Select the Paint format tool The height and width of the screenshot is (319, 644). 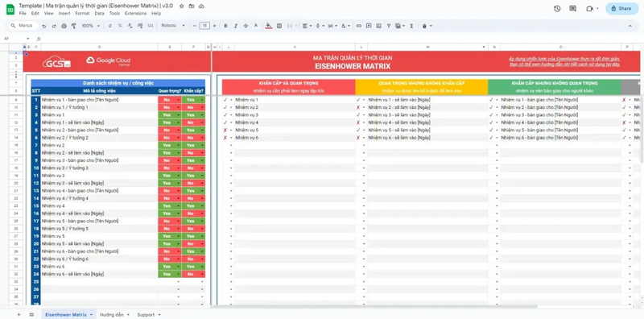(74, 26)
